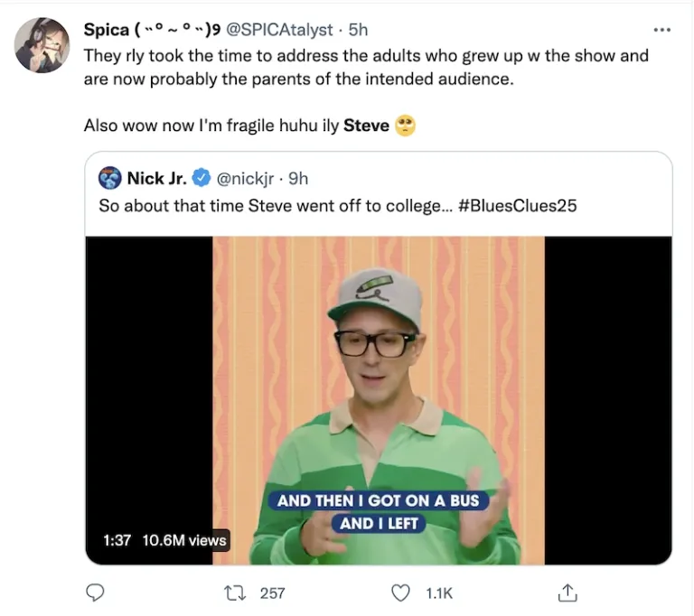
Task: Open Spica's profile picture
Action: 42,45
